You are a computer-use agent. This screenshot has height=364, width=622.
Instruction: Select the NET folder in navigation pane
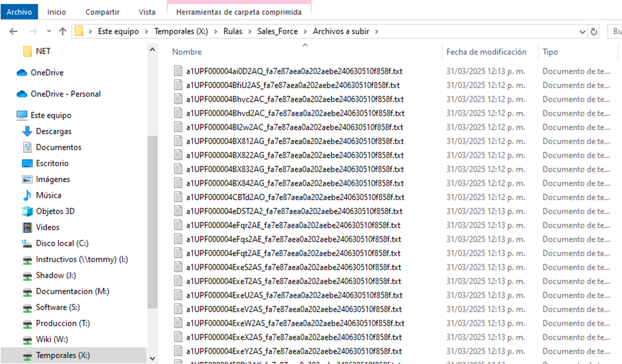pos(43,51)
